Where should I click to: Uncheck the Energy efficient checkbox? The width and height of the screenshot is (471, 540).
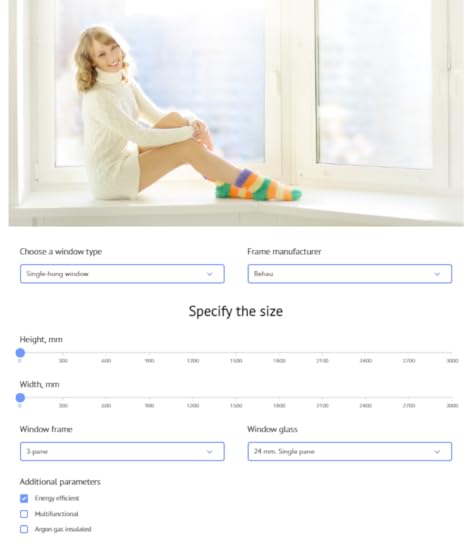[x=24, y=498]
